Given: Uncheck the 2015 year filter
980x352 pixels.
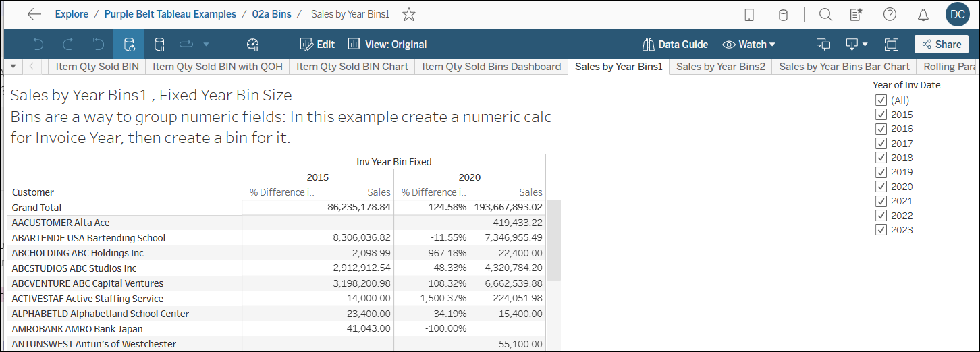Looking at the screenshot, I should click(x=881, y=115).
